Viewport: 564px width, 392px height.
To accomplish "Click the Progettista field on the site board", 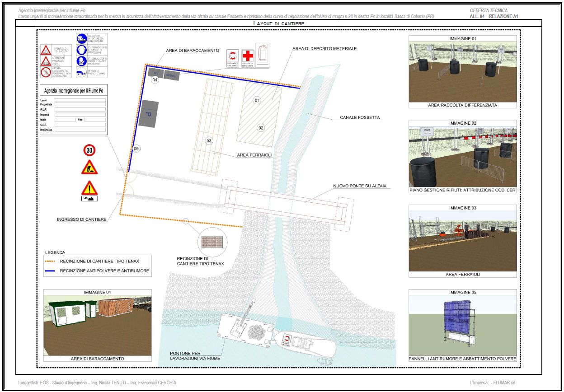I will pos(80,105).
